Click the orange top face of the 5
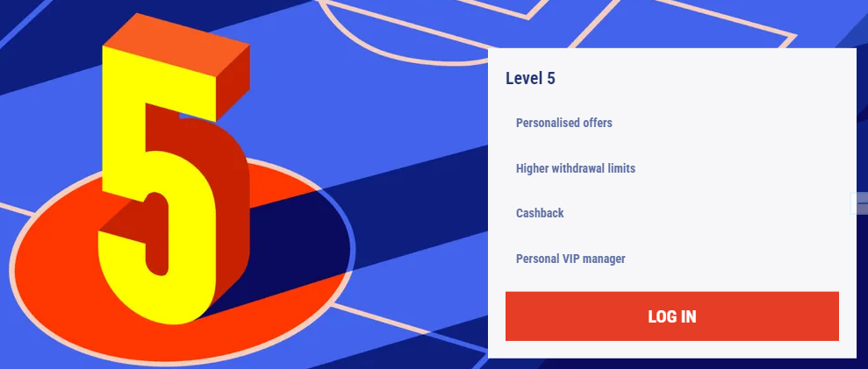 (x=176, y=46)
